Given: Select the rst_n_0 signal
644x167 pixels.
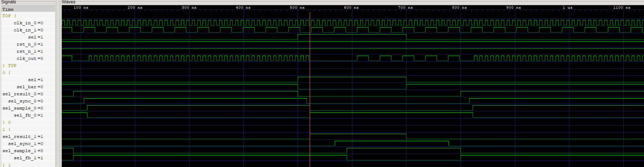Looking at the screenshot, I should coord(30,44).
